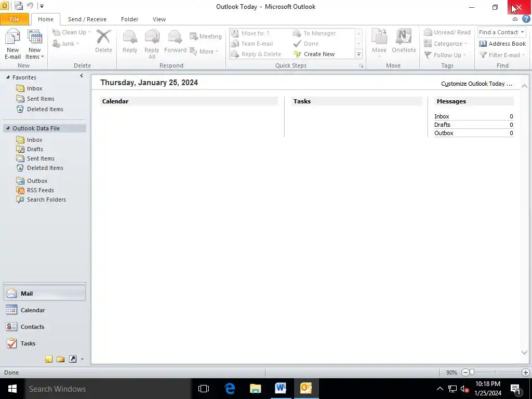
Task: Switch to Word on taskbar
Action: tap(280, 389)
